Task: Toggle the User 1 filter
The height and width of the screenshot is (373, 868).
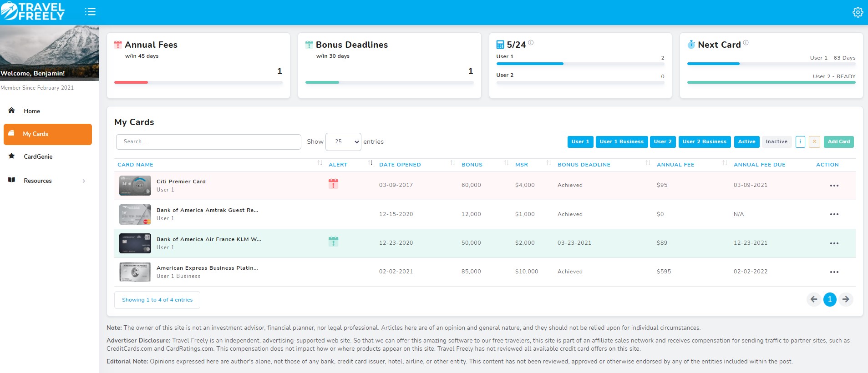Action: tap(580, 142)
